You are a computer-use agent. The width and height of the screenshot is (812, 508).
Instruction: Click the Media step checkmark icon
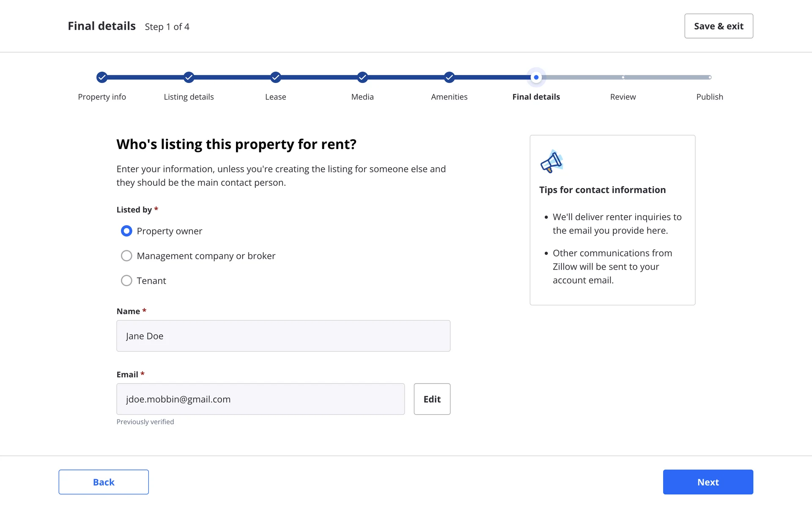[362, 77]
